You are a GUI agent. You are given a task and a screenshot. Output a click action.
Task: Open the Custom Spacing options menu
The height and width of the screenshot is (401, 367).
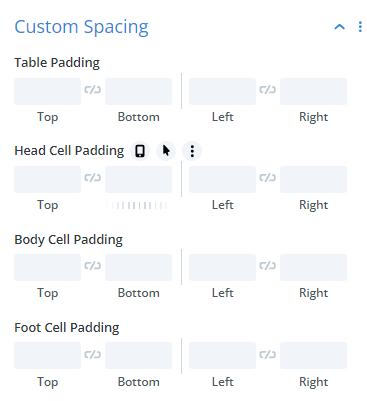tap(360, 27)
